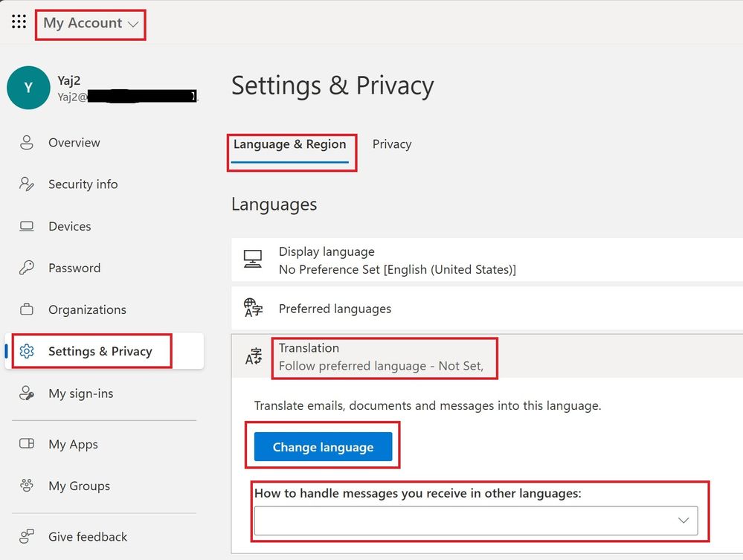Image resolution: width=743 pixels, height=560 pixels.
Task: Switch to the Privacy tab
Action: (x=392, y=144)
